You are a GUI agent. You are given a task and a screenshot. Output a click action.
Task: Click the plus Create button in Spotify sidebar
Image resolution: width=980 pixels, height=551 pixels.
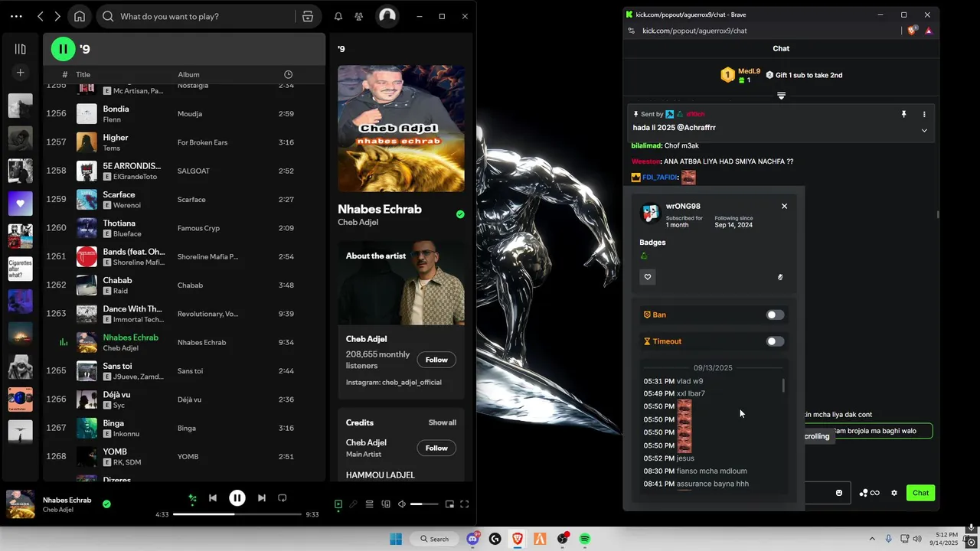(x=21, y=73)
